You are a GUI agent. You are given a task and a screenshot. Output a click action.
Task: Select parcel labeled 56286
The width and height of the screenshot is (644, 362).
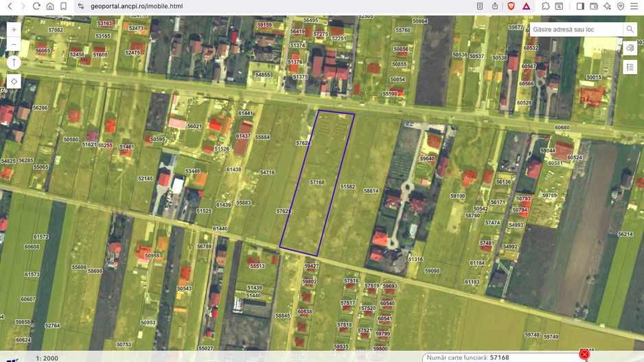(41, 108)
